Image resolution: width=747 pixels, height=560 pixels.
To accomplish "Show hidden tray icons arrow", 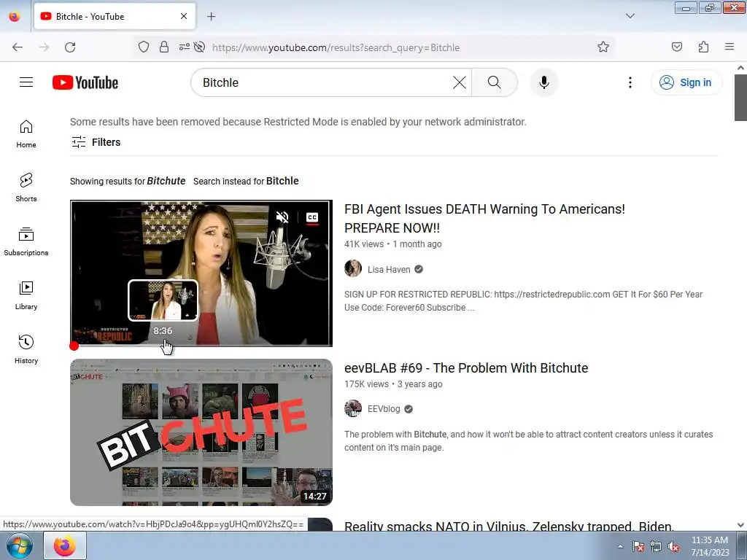I will tap(620, 547).
